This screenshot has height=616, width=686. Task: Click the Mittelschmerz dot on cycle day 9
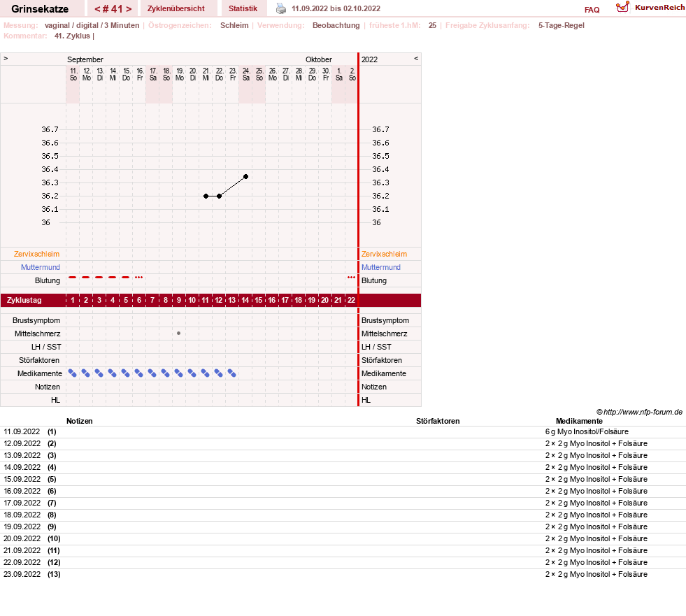click(178, 334)
